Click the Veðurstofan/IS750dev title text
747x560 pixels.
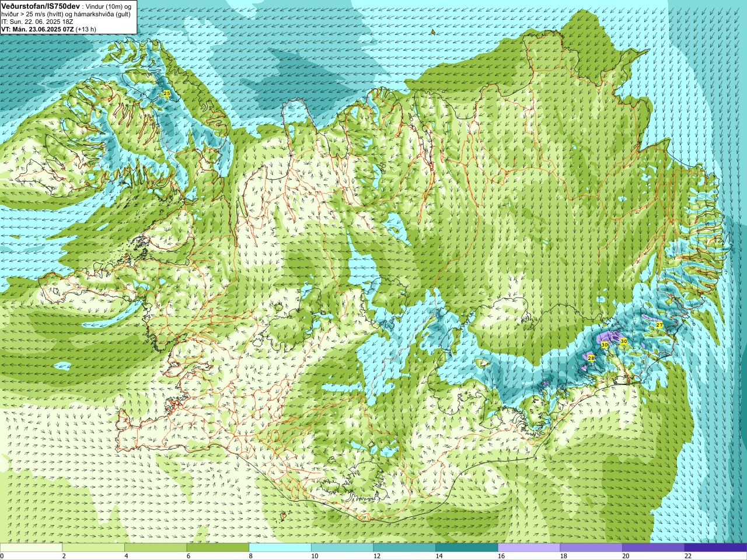(x=40, y=6)
